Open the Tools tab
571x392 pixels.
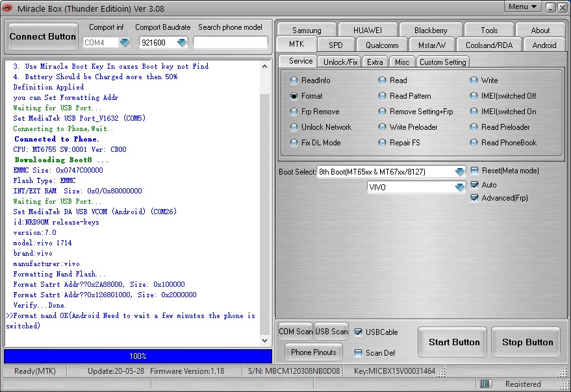[489, 30]
